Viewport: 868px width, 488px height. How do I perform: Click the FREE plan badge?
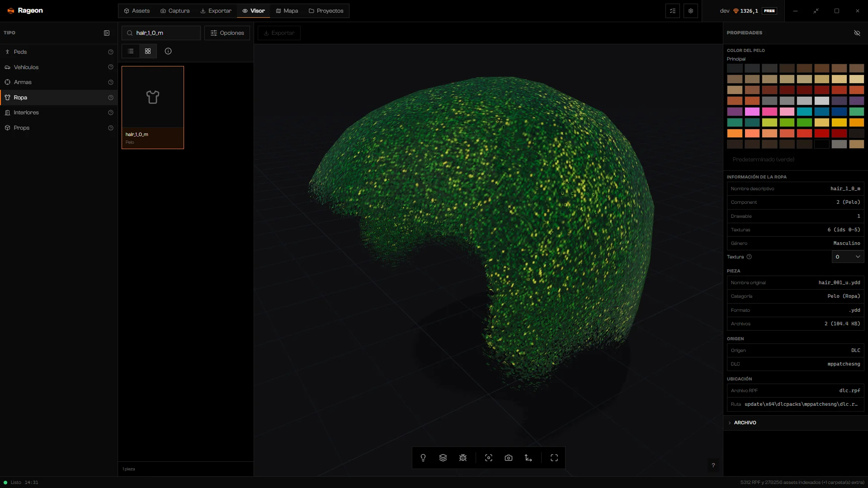(x=769, y=11)
